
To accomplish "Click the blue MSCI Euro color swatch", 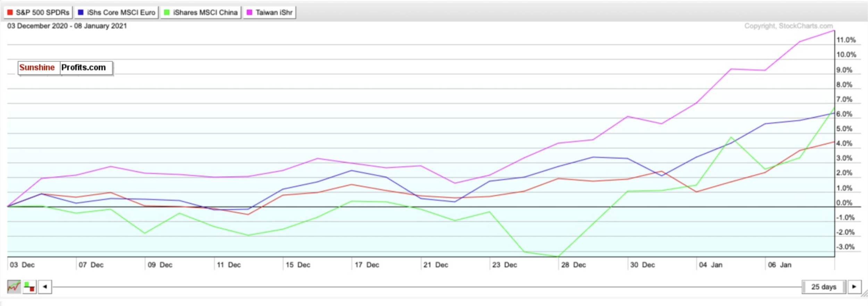I will pos(81,12).
